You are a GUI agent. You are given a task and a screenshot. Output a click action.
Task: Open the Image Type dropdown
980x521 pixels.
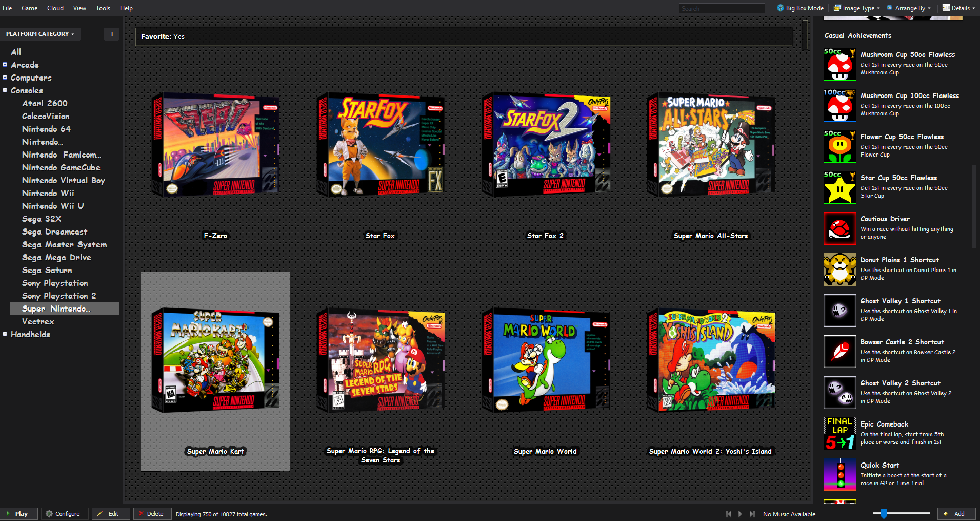point(857,8)
